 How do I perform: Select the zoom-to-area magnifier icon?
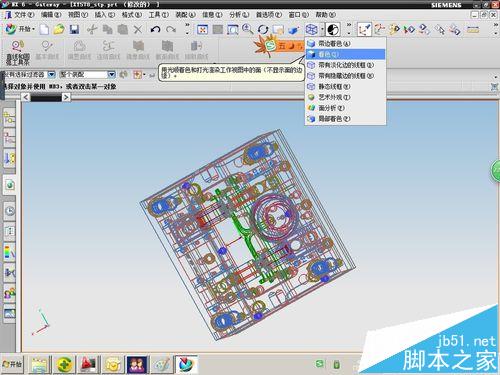(232, 30)
